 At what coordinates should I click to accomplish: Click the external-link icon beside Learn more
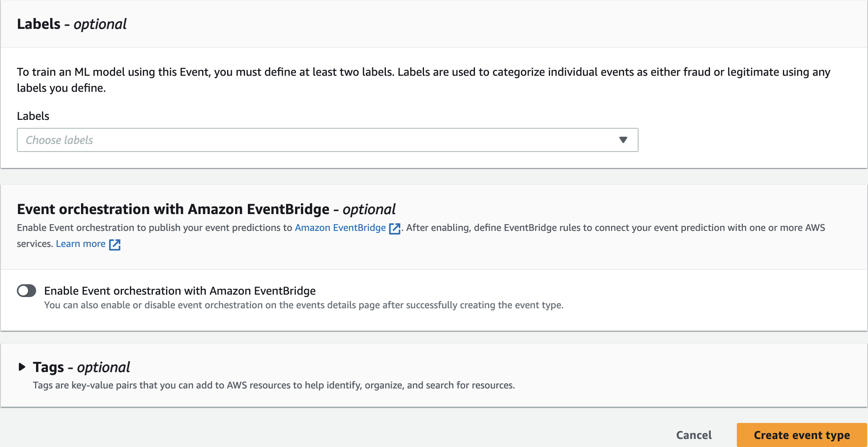(115, 245)
